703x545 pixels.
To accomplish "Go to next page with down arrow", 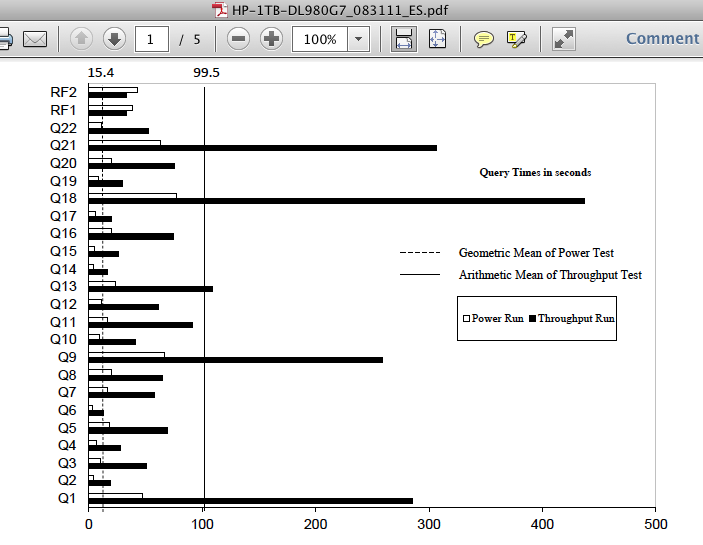I will 114,39.
